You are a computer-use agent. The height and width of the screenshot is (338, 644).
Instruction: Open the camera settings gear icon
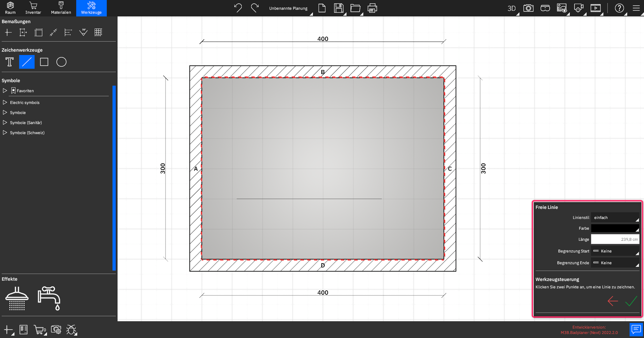click(56, 330)
